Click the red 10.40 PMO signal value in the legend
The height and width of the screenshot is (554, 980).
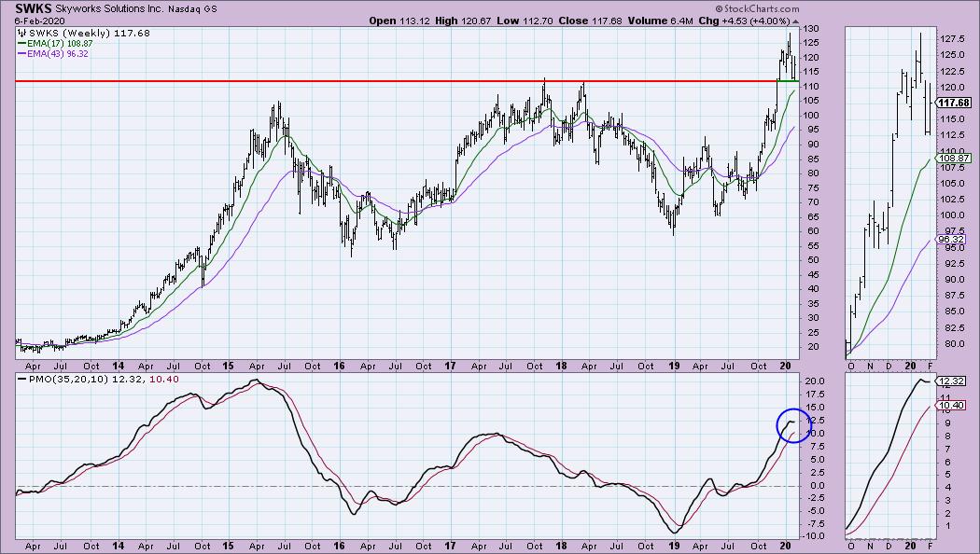pos(164,379)
